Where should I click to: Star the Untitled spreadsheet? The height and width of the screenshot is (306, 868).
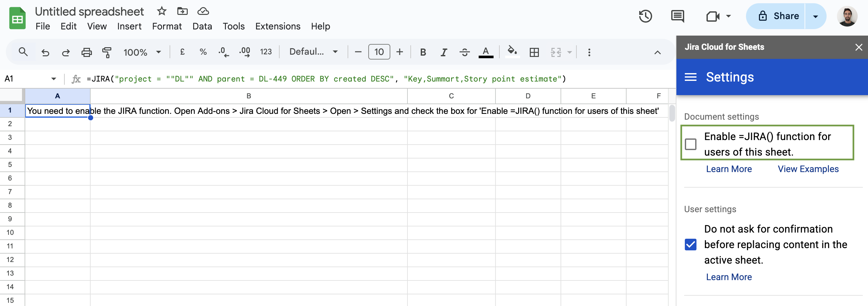pos(162,11)
